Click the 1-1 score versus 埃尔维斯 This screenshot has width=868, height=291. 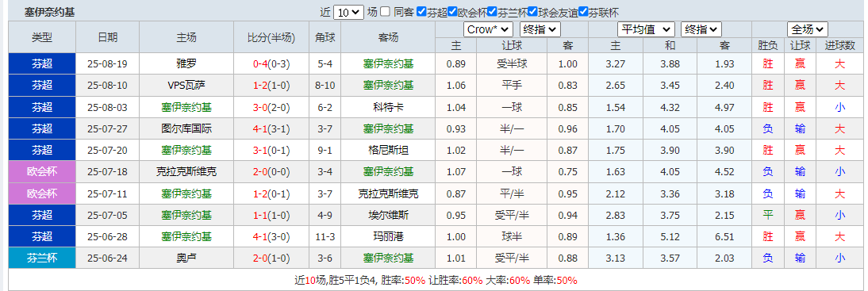[261, 215]
